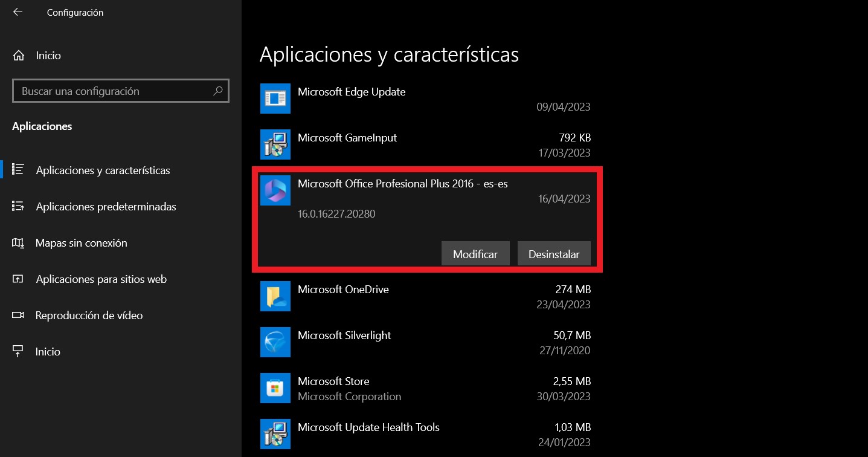Select the Microsoft Silverlight entry name

point(344,335)
